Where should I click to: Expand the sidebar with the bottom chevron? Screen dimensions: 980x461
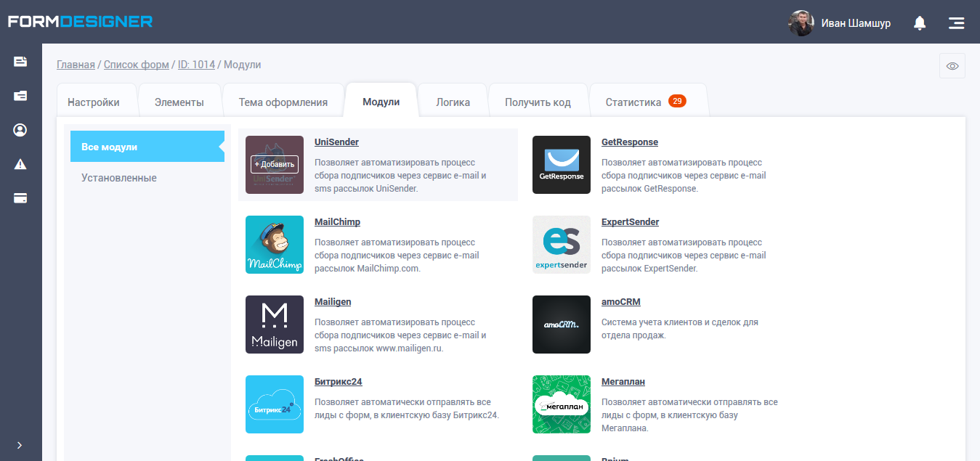pyautogui.click(x=20, y=445)
